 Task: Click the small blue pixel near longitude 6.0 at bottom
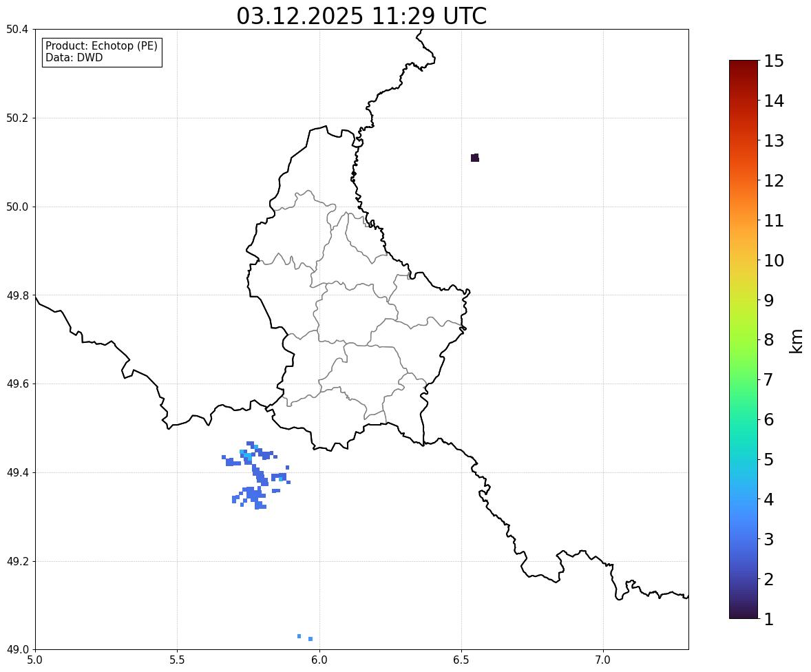(310, 639)
